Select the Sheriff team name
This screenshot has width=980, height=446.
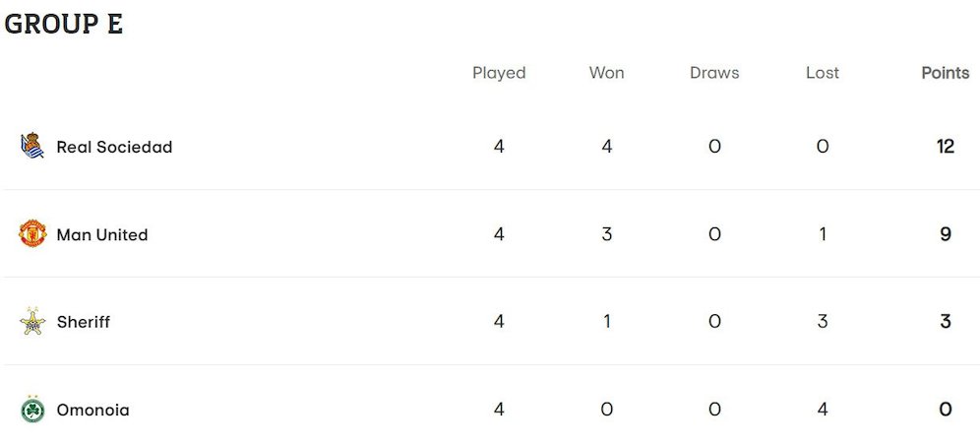pyautogui.click(x=84, y=322)
